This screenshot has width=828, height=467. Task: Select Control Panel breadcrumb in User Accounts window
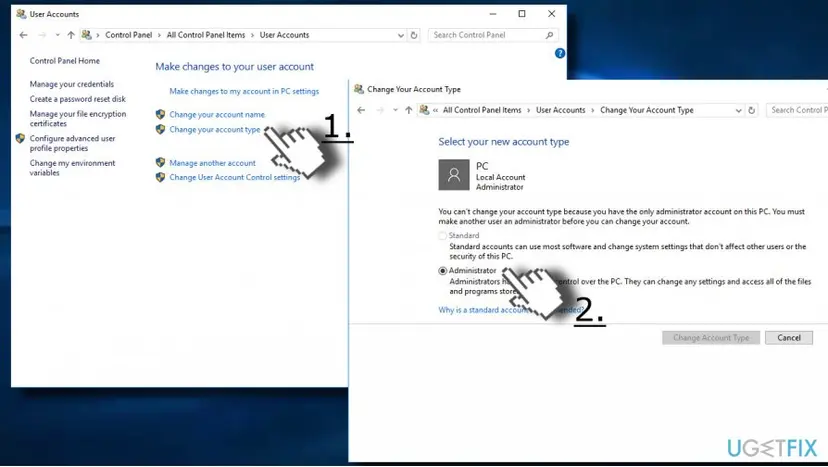click(128, 35)
